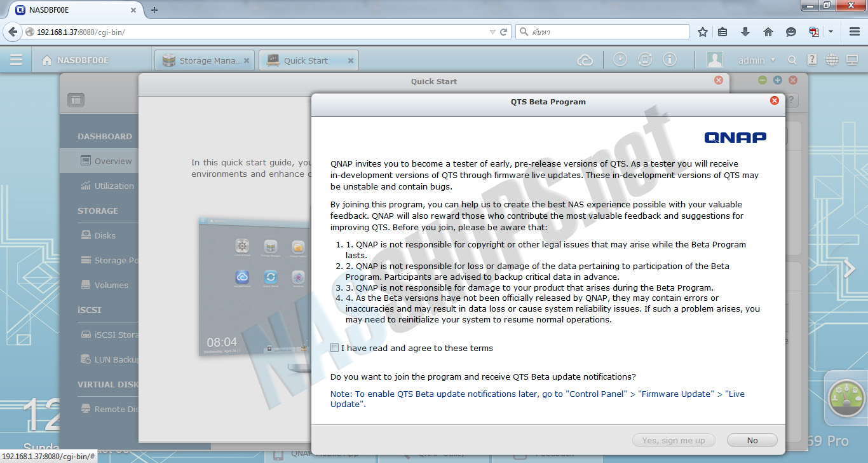Screen dimensions: 868x463
Task: Bookmark this page with star icon
Action: pos(702,32)
